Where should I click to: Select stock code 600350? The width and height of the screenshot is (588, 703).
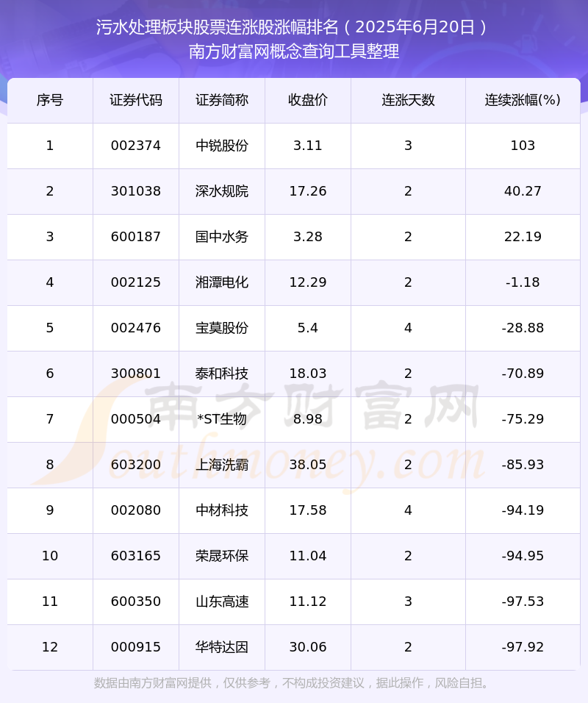(x=136, y=602)
